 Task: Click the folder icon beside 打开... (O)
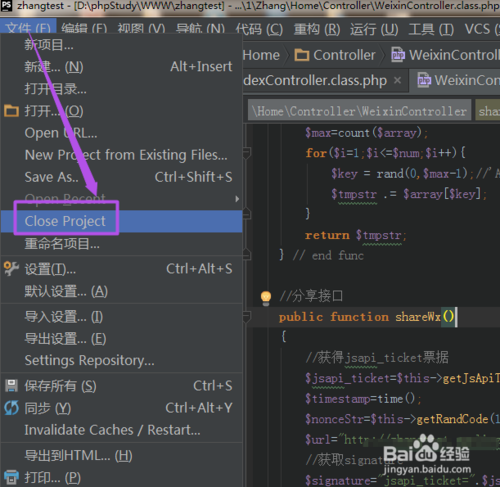[11, 111]
